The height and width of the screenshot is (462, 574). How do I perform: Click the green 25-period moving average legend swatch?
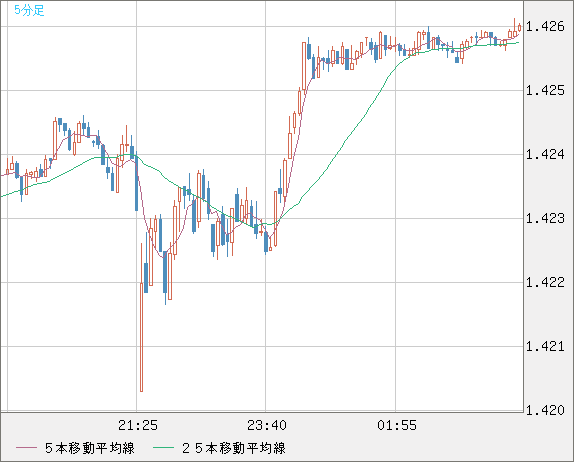pos(163,448)
